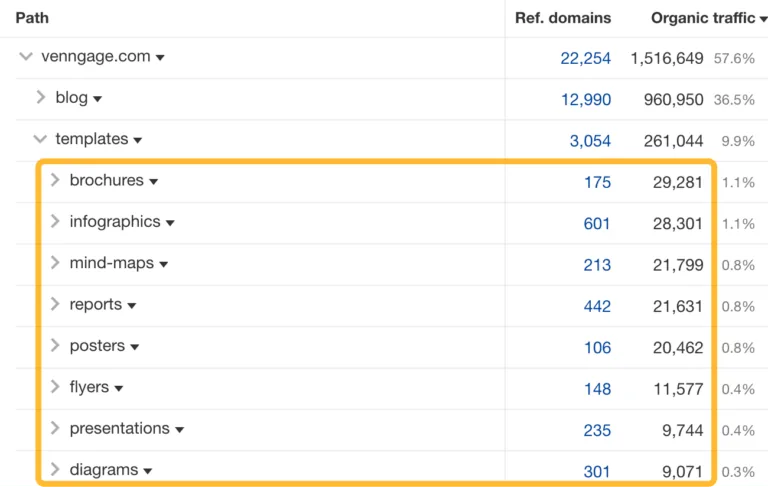Click the 57.6% traffic share

pos(734,58)
